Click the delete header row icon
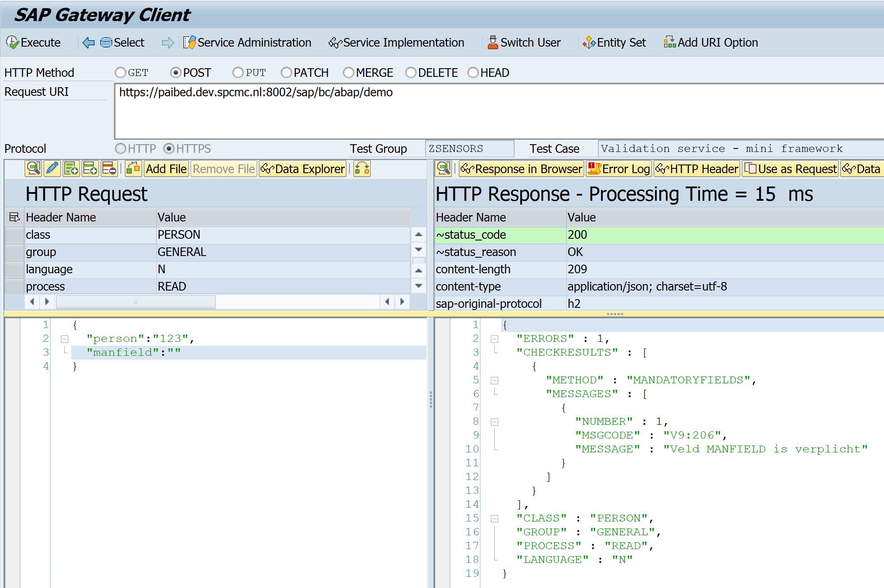Screen dimensions: 884x588 tap(109, 169)
